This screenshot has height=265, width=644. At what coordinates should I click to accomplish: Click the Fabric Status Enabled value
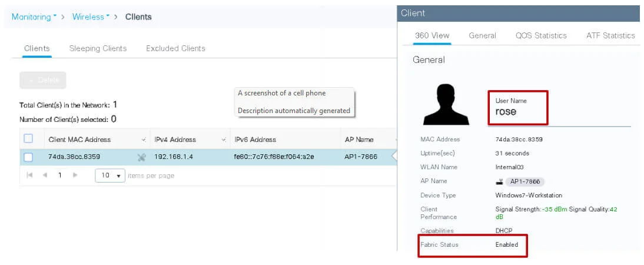click(x=507, y=244)
